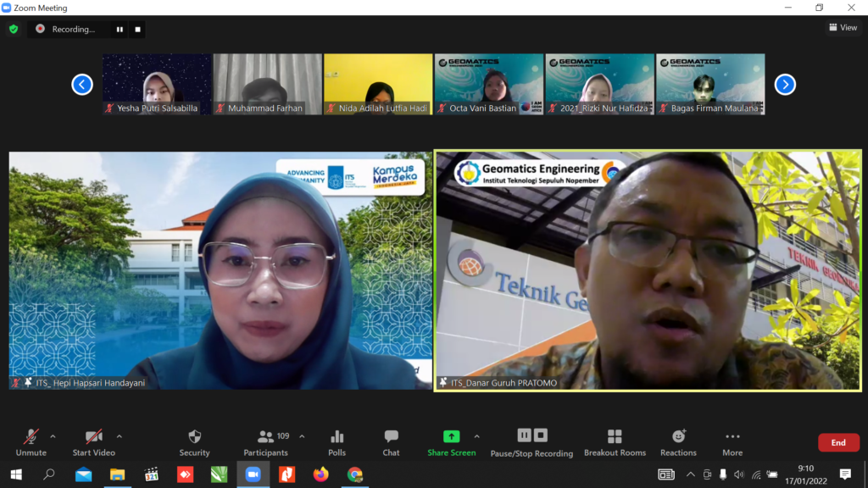This screenshot has height=488, width=868.
Task: Click the green encryption shield icon
Action: point(14,29)
